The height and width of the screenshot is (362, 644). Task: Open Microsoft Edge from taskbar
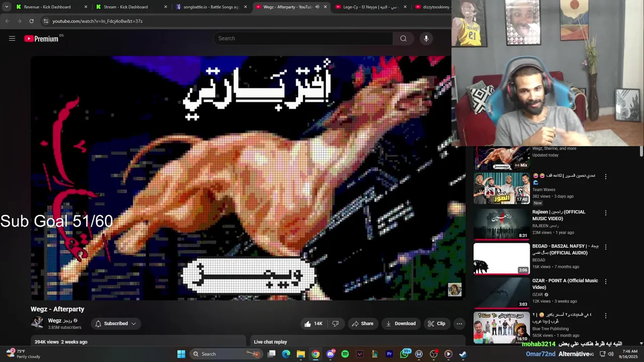[286, 354]
